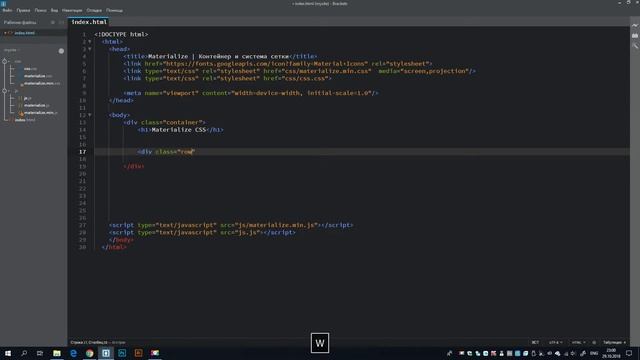Image resolution: width=640 pixels, height=360 pixels.
Task: Click the lint status circle icon
Action: [x=594, y=342]
